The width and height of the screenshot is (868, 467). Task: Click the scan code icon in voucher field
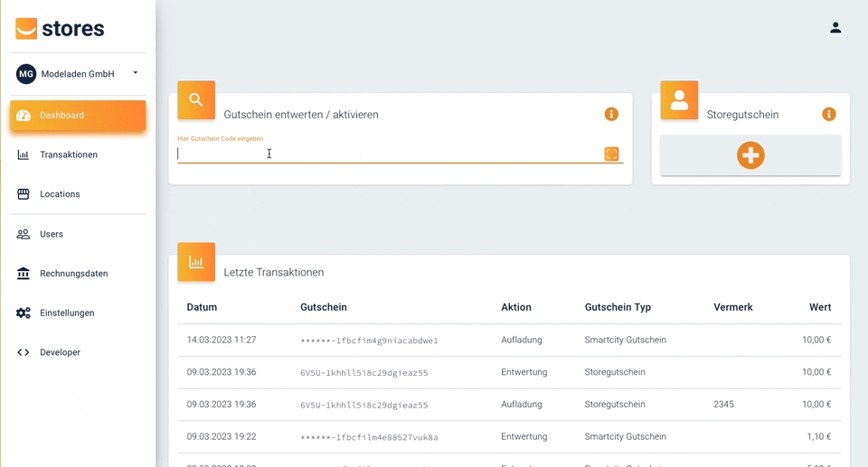point(611,154)
